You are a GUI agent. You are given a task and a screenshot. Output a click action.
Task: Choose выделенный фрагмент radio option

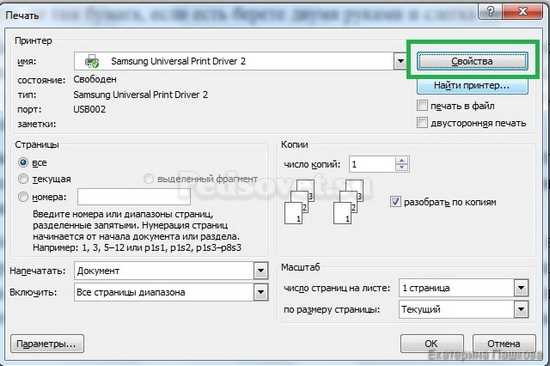(149, 179)
